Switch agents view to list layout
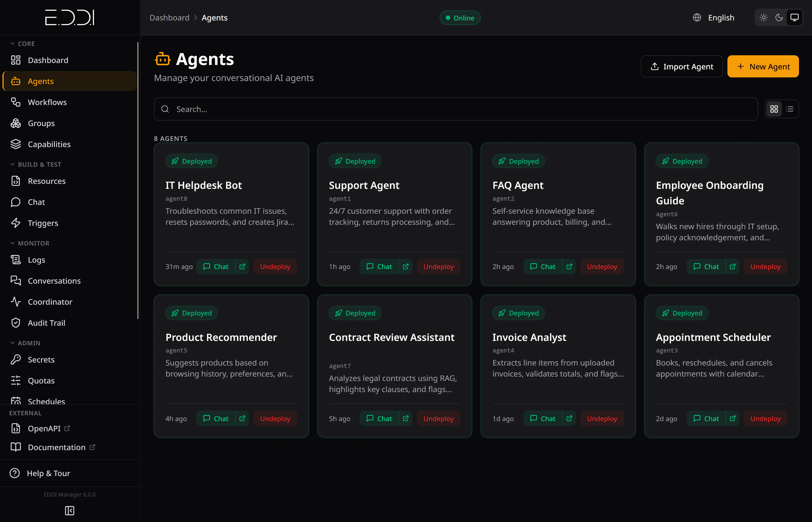Image resolution: width=812 pixels, height=522 pixels. click(790, 109)
